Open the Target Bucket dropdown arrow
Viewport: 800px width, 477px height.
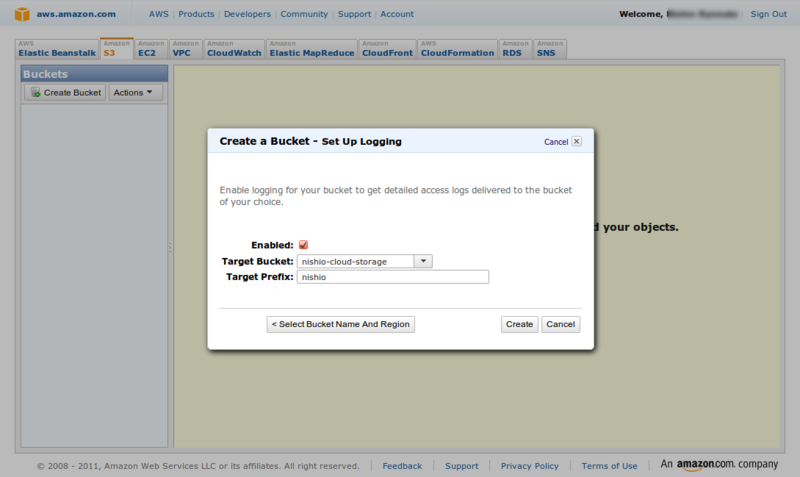click(x=423, y=261)
